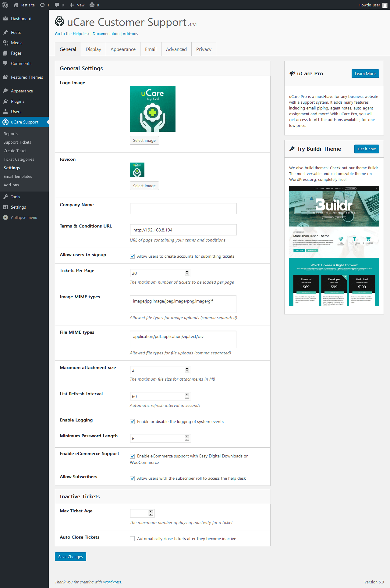Click the Tools wrench icon
The image size is (390, 588).
5,197
